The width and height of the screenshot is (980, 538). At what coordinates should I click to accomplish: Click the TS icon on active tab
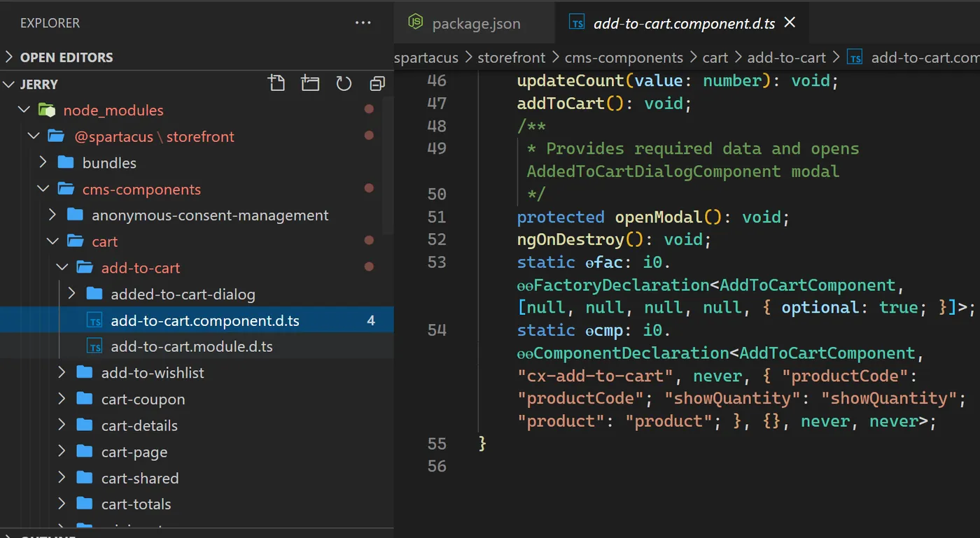[577, 23]
